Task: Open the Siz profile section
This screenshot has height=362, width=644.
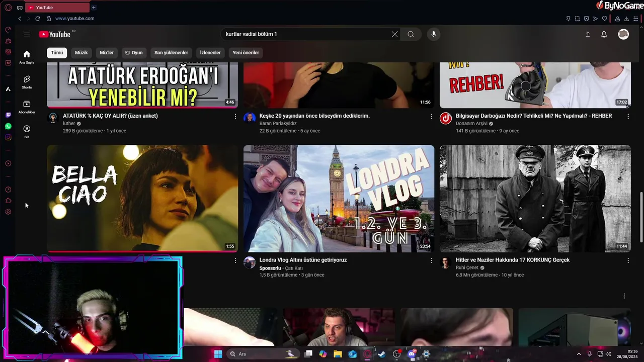Action: pyautogui.click(x=27, y=132)
